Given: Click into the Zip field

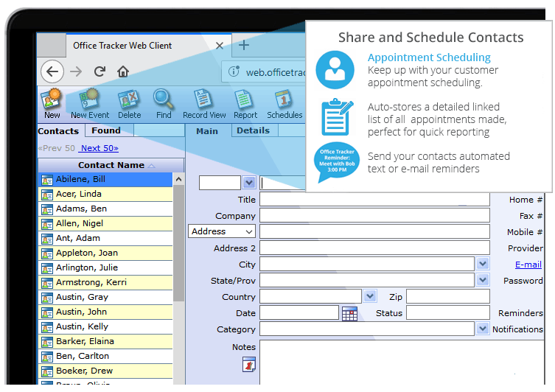Looking at the screenshot, I should pyautogui.click(x=448, y=296).
